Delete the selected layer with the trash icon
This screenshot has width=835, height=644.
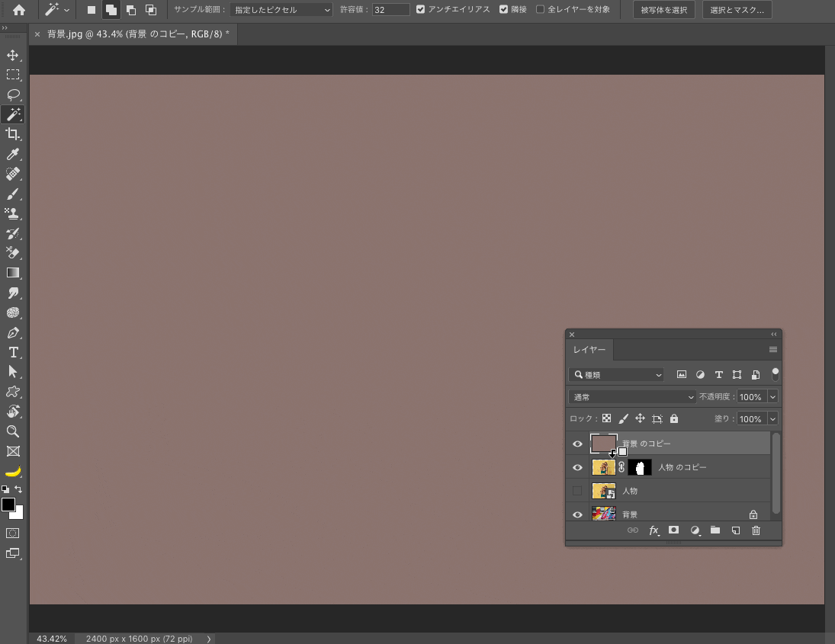click(x=756, y=530)
